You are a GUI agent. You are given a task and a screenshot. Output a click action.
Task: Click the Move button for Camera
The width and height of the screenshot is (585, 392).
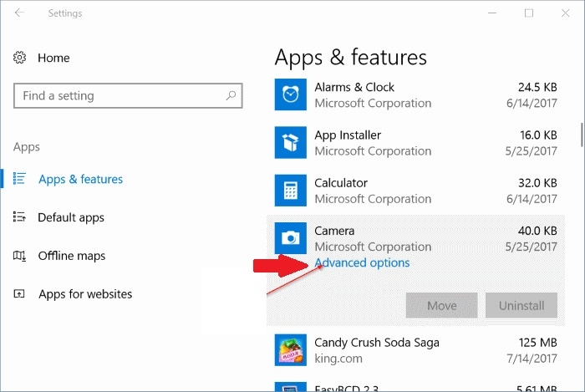(442, 305)
